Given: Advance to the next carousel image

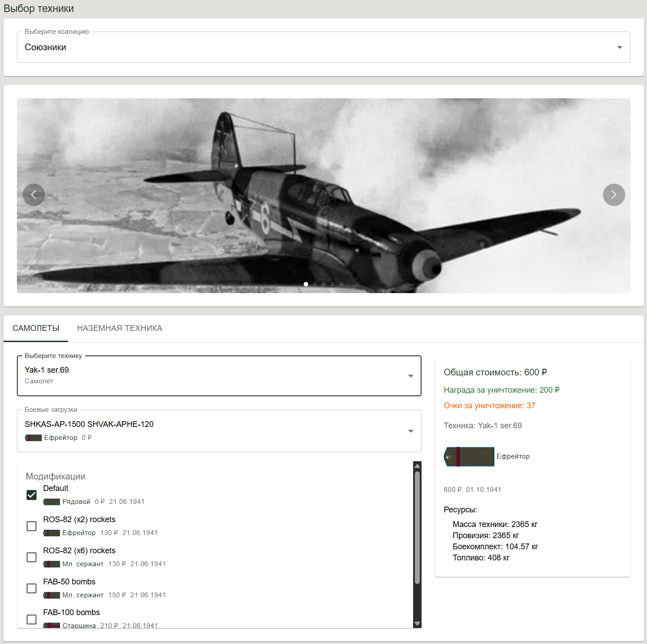Looking at the screenshot, I should coord(614,195).
